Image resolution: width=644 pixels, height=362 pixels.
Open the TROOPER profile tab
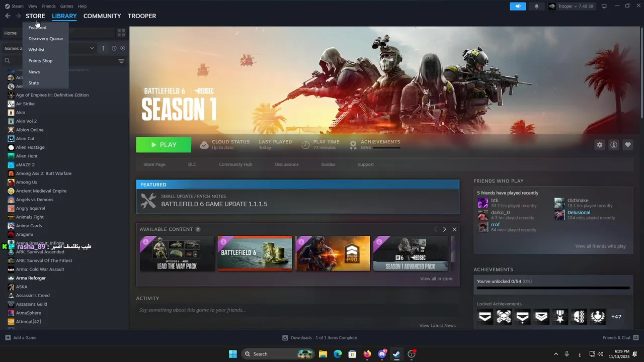point(142,16)
